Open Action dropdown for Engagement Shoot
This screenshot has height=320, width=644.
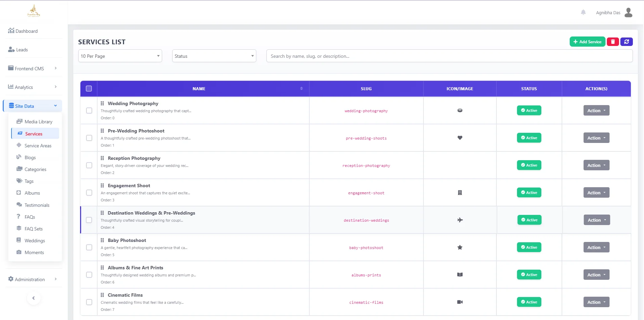(x=596, y=193)
